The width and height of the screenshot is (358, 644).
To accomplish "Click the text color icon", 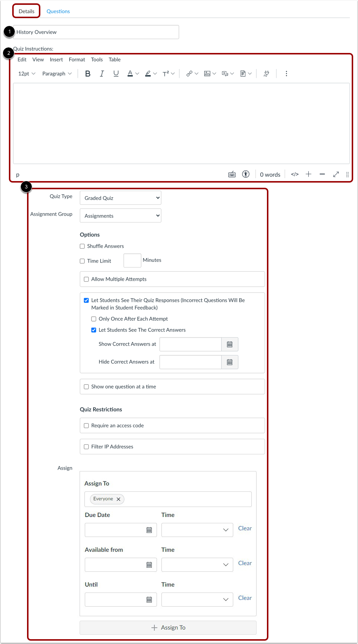I will [130, 74].
